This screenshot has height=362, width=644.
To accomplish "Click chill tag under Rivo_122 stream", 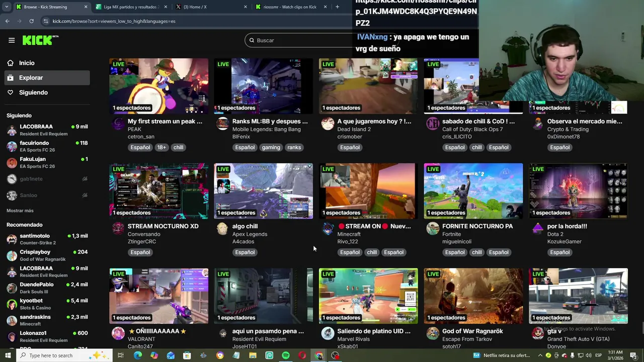I will pos(372,252).
